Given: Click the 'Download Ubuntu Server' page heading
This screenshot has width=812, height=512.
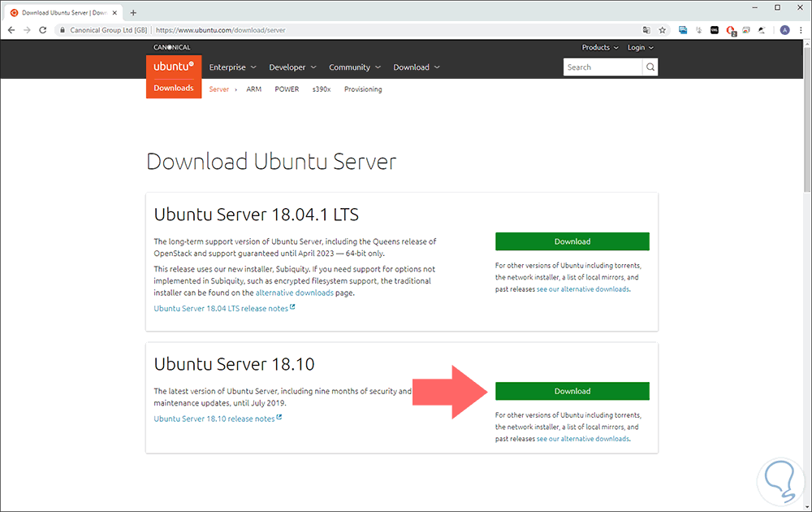Looking at the screenshot, I should click(271, 162).
